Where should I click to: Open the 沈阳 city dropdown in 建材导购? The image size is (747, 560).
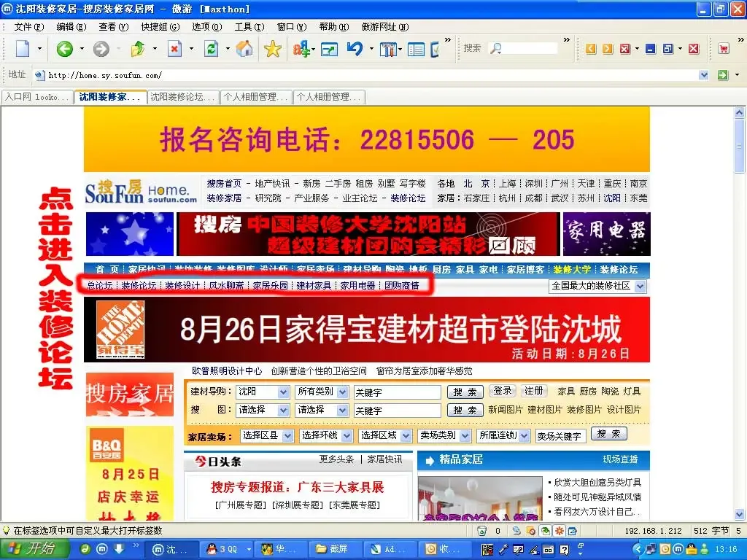[x=263, y=392]
